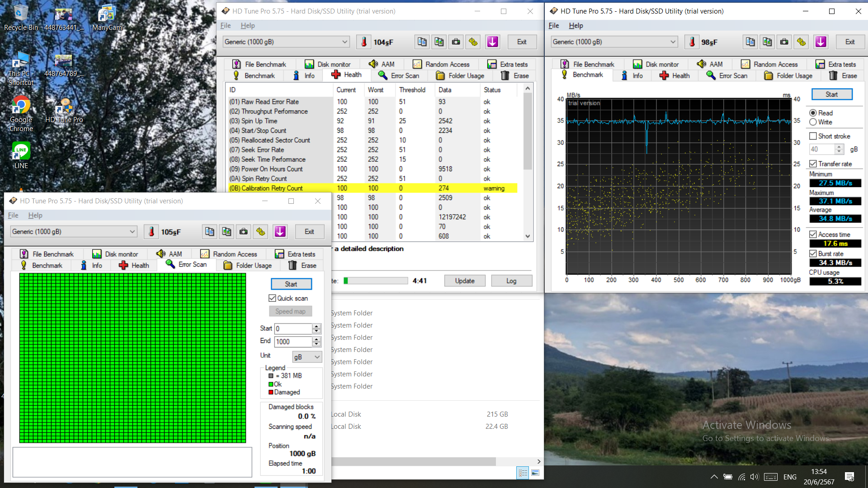The image size is (868, 488).
Task: Select Google Chrome desktop shortcut
Action: point(21,114)
